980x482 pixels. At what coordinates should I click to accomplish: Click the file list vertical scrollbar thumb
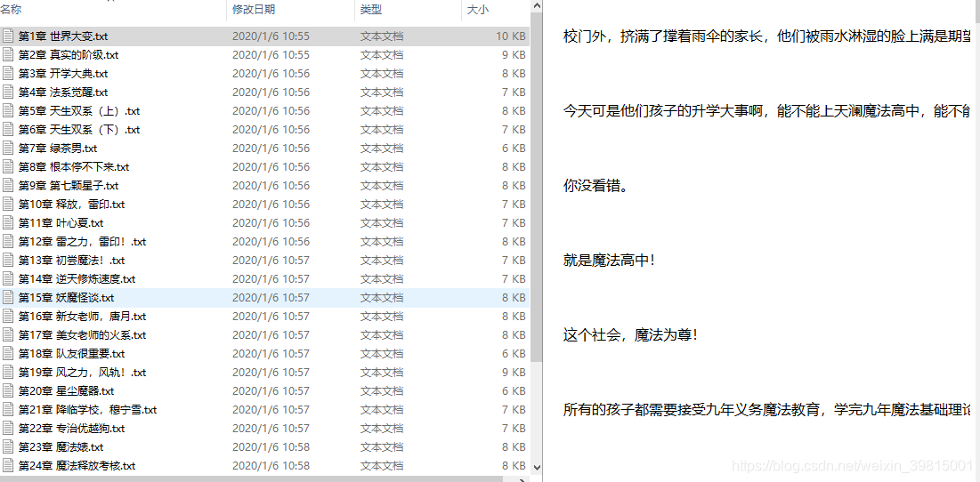pos(536,187)
